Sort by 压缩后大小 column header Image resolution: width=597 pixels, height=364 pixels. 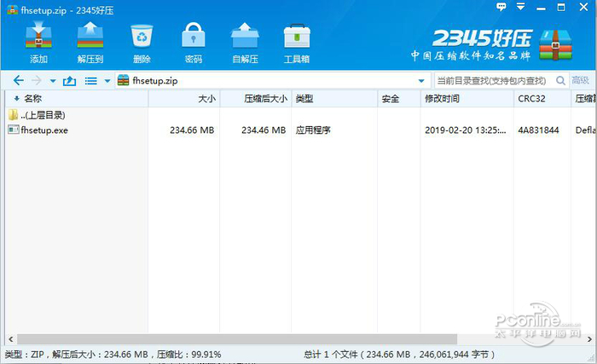pos(256,99)
